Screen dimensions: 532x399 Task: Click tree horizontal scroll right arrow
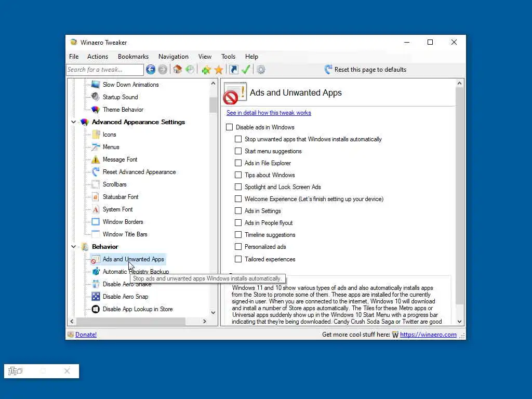coord(205,321)
